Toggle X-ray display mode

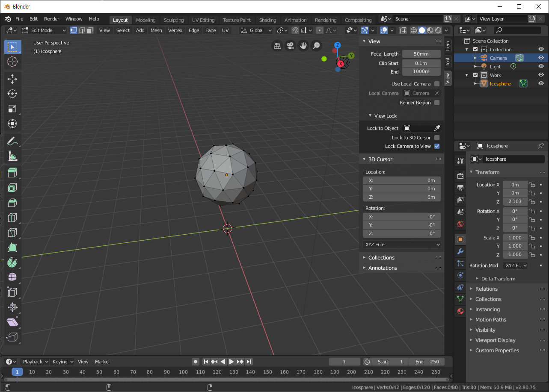[403, 30]
